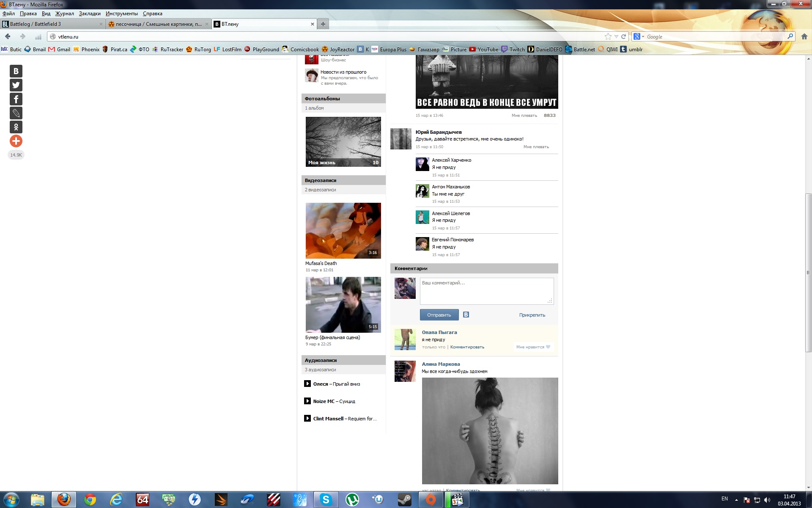The image size is (812, 508).
Task: Reload the page with the refresh icon
Action: tap(623, 36)
